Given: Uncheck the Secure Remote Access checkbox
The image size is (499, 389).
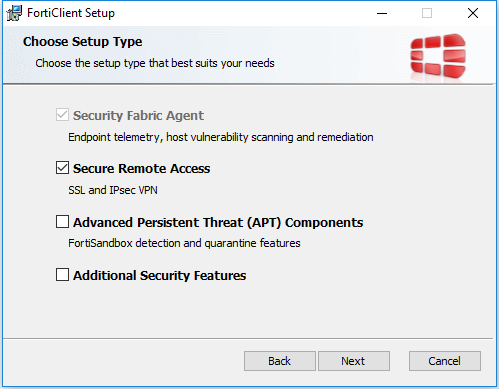Looking at the screenshot, I should pyautogui.click(x=62, y=168).
